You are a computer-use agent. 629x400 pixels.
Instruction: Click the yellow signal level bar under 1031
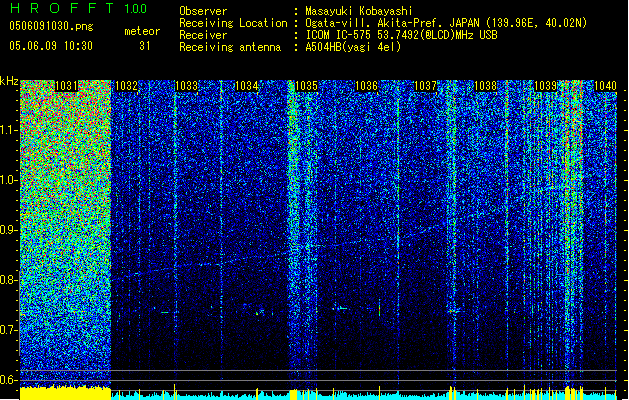click(x=65, y=394)
